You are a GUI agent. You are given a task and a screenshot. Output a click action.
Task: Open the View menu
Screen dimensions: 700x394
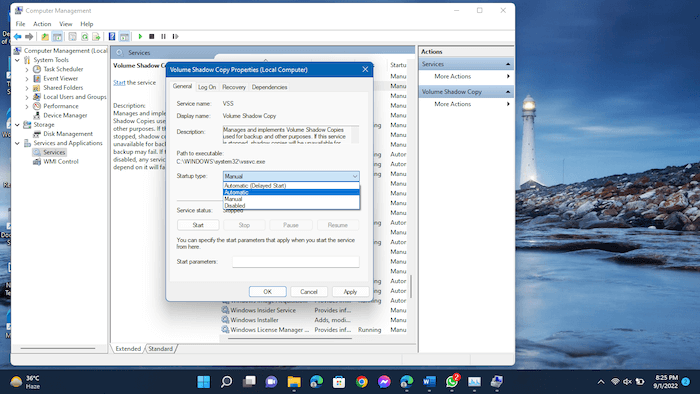coord(66,24)
